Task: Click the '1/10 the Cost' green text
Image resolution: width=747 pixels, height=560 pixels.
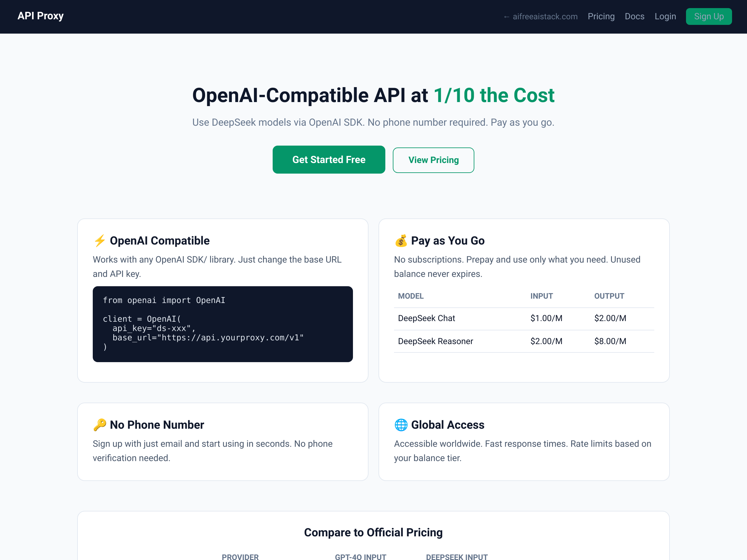Action: (494, 95)
